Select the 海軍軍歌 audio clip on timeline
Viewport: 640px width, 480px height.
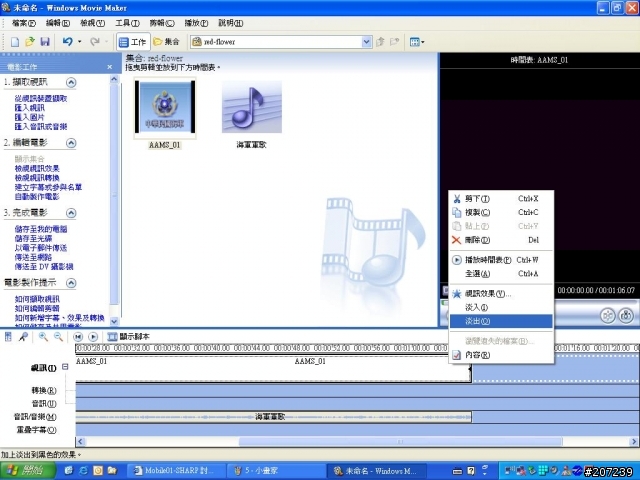pos(273,417)
